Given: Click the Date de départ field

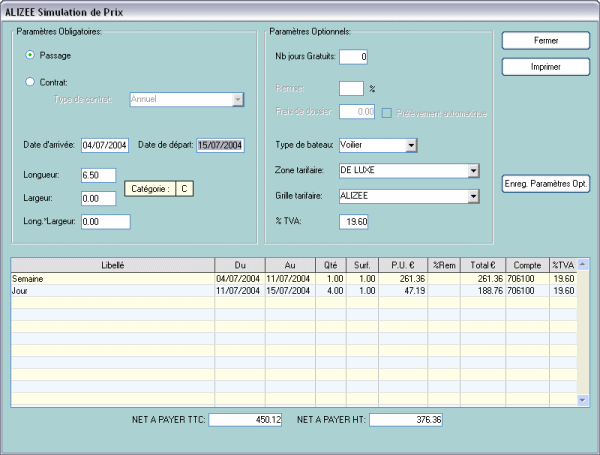Looking at the screenshot, I should (x=220, y=145).
